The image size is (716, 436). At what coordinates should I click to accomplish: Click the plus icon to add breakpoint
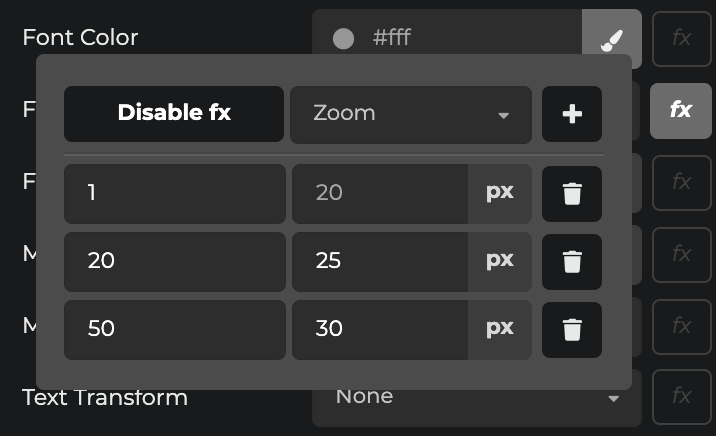tap(572, 114)
